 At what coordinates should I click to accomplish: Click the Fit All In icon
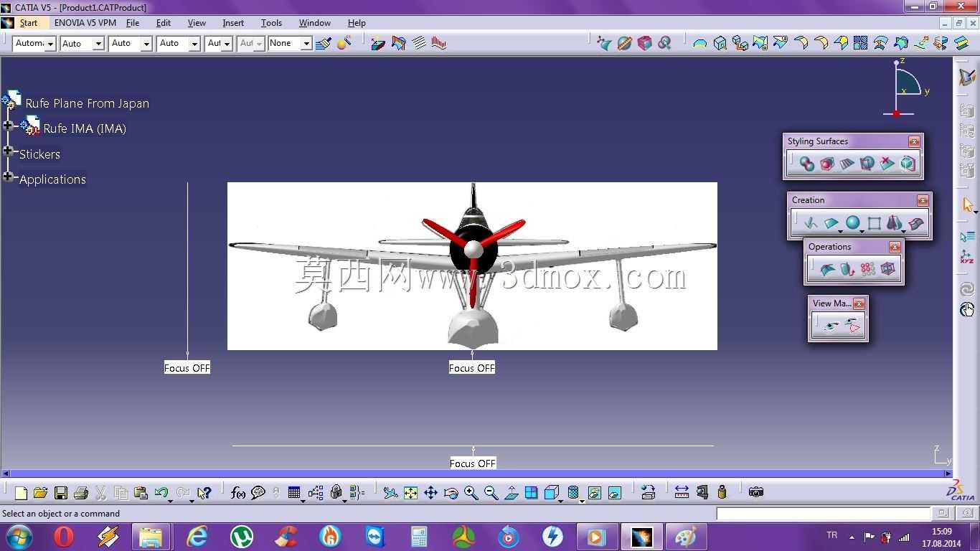click(410, 493)
